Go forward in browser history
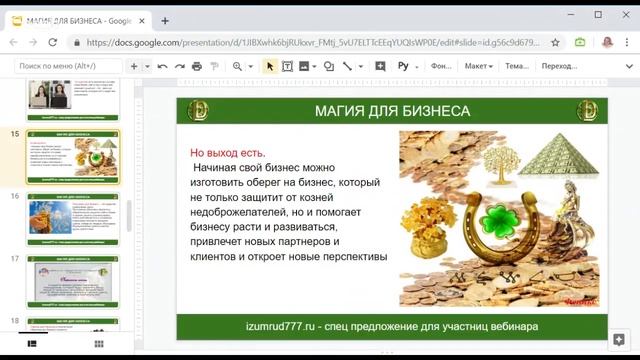Viewport: 640px width, 360px height. coord(33,42)
